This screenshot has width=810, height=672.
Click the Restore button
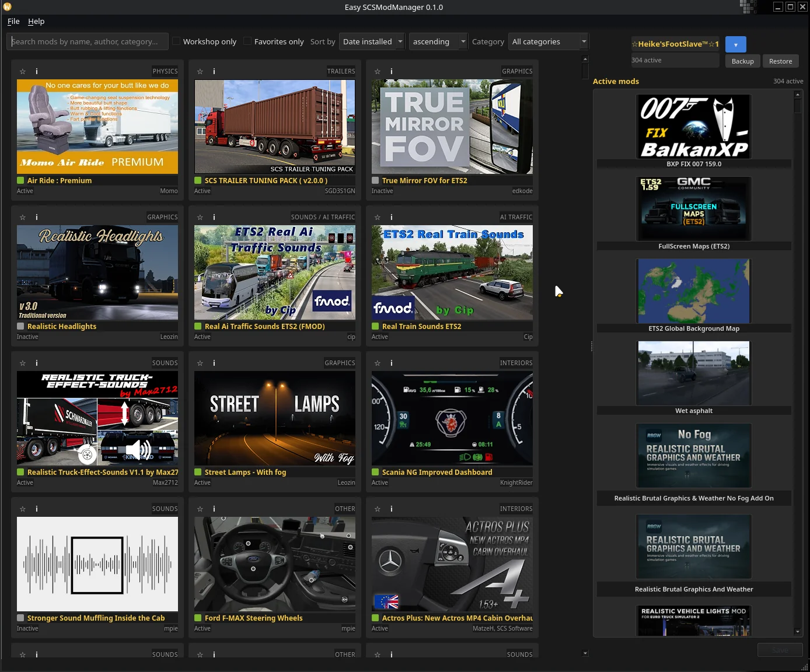pos(781,61)
